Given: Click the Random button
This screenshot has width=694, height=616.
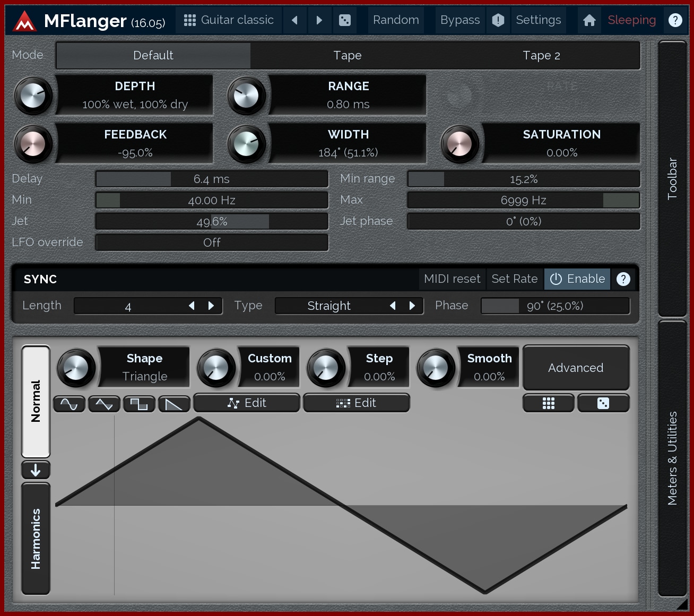Looking at the screenshot, I should [396, 20].
